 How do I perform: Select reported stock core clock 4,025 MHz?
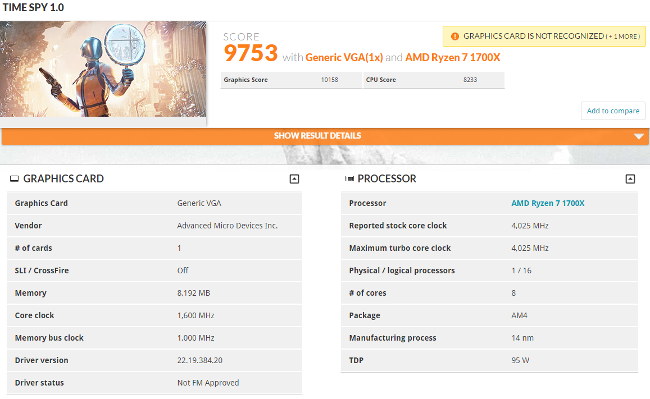pos(530,226)
